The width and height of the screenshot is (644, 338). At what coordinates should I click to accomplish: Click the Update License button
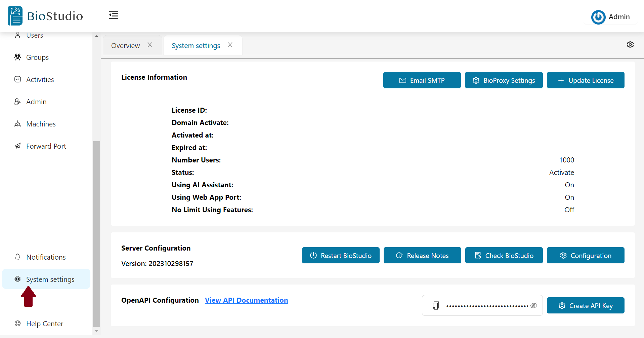tap(586, 80)
